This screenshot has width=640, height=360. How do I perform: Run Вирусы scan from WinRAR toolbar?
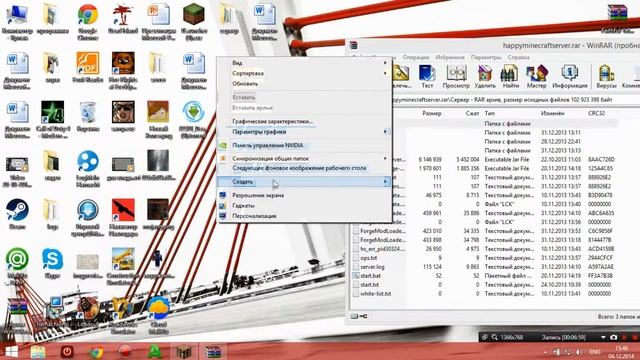click(x=606, y=77)
